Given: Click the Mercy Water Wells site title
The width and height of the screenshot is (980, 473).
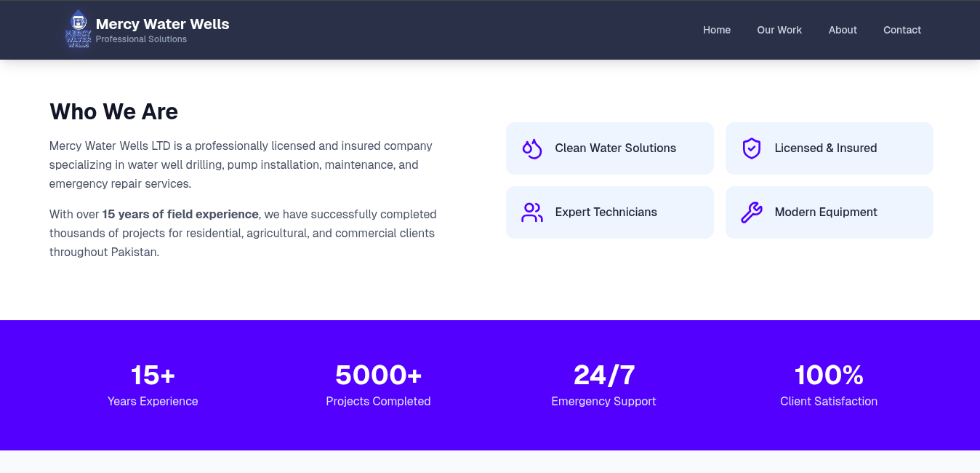Looking at the screenshot, I should tap(162, 23).
